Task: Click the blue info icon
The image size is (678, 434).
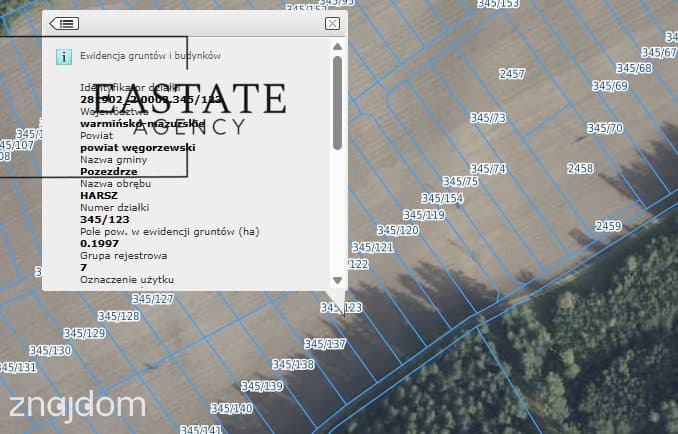Action: pos(64,57)
